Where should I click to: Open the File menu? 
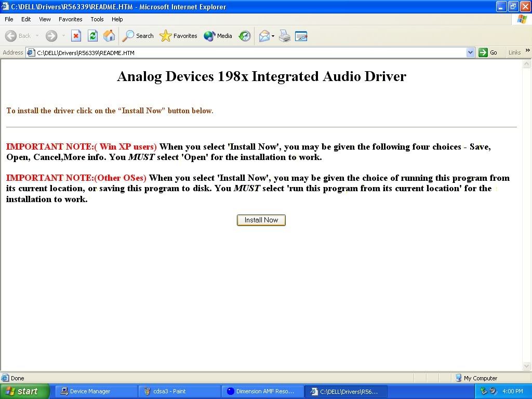[x=9, y=19]
